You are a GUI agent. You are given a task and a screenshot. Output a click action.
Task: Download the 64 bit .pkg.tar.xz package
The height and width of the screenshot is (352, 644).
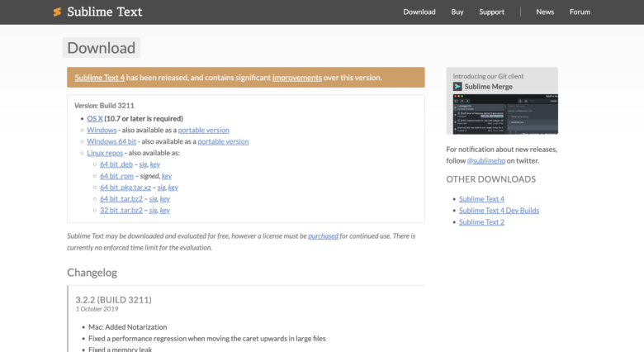click(125, 187)
